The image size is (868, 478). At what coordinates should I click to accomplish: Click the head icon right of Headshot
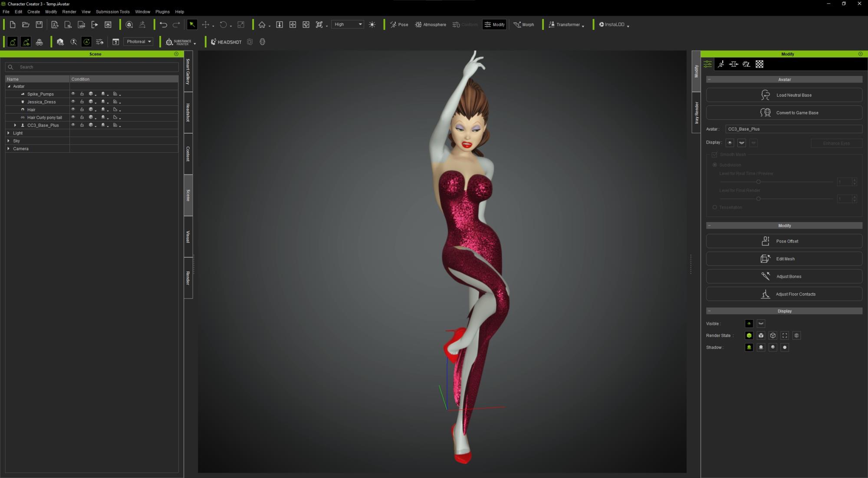262,42
